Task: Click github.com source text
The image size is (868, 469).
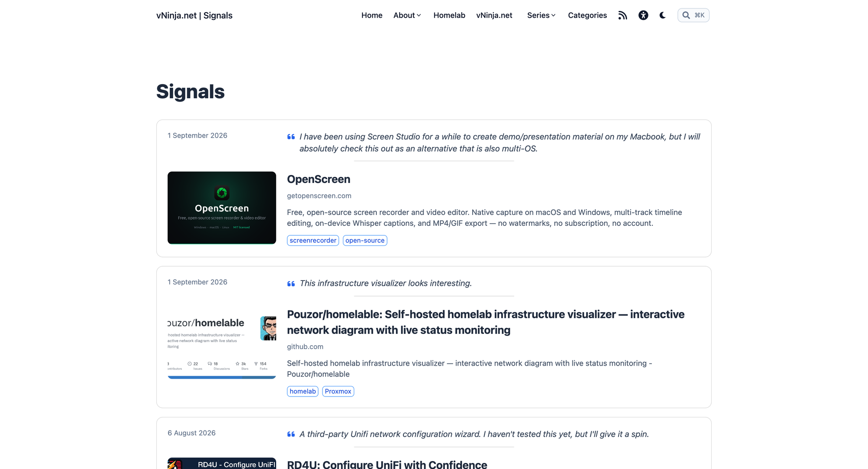Action: (x=305, y=347)
